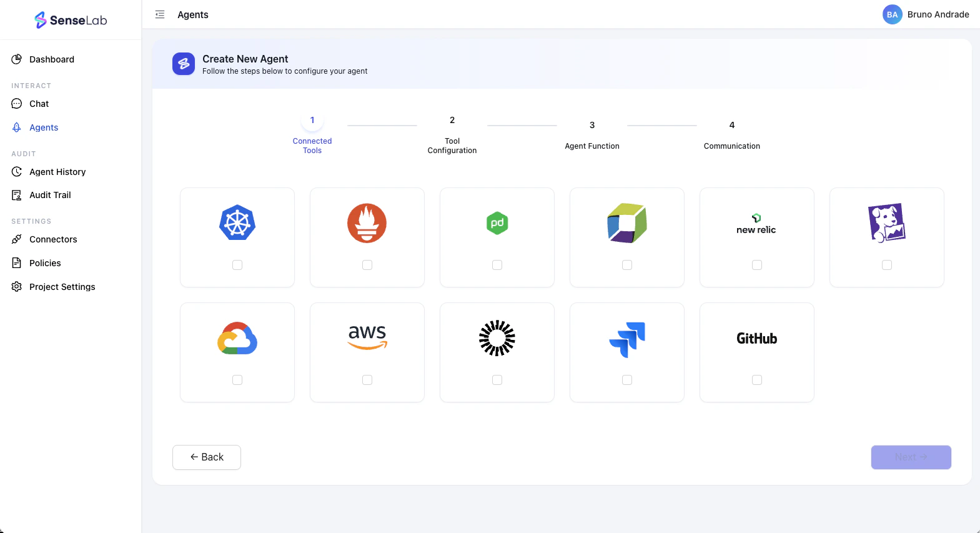Check the PagerDuty tool checkbox
Image resolution: width=980 pixels, height=533 pixels.
497,265
